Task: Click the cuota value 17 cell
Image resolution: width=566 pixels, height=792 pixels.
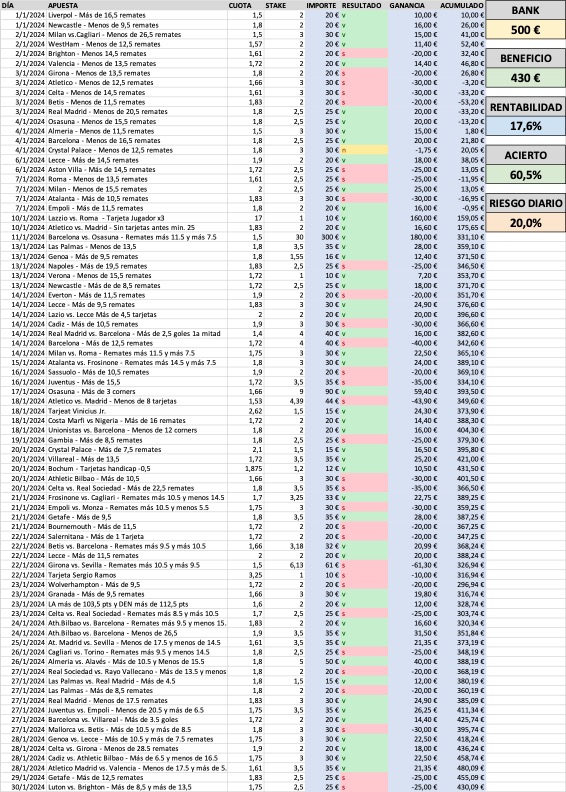Action: [246, 218]
